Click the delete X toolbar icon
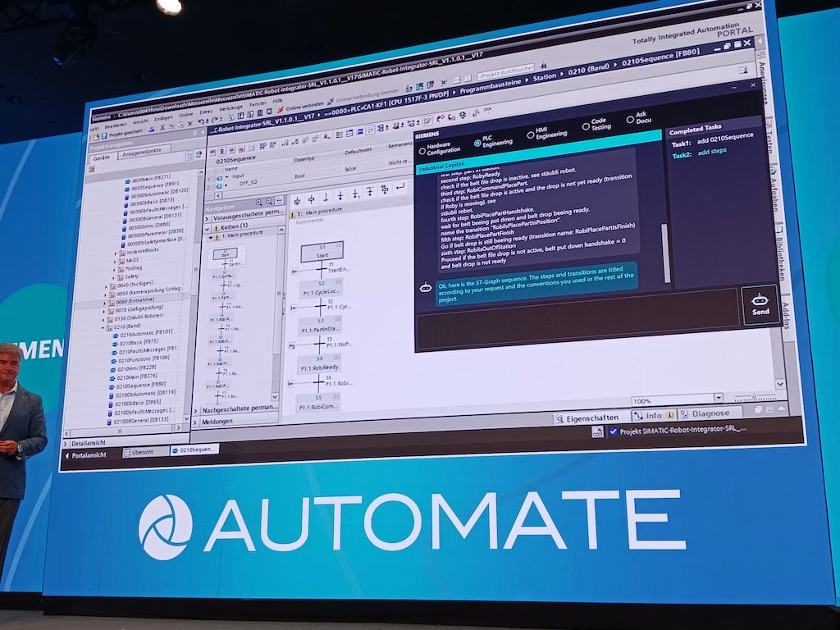This screenshot has width=840, height=630. click(x=189, y=125)
